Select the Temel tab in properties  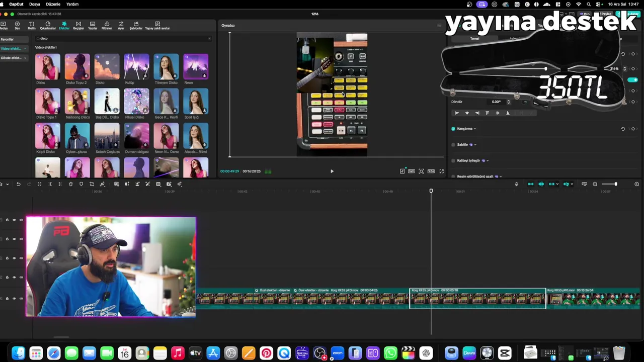tap(474, 39)
